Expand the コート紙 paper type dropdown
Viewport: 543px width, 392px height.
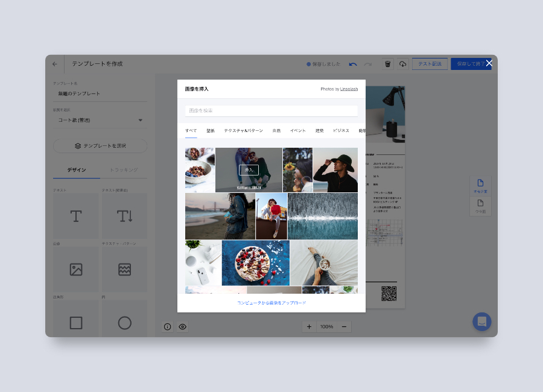click(x=100, y=120)
